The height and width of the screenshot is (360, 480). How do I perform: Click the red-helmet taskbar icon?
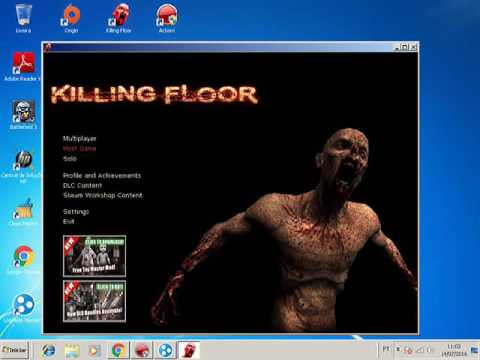coord(142,350)
